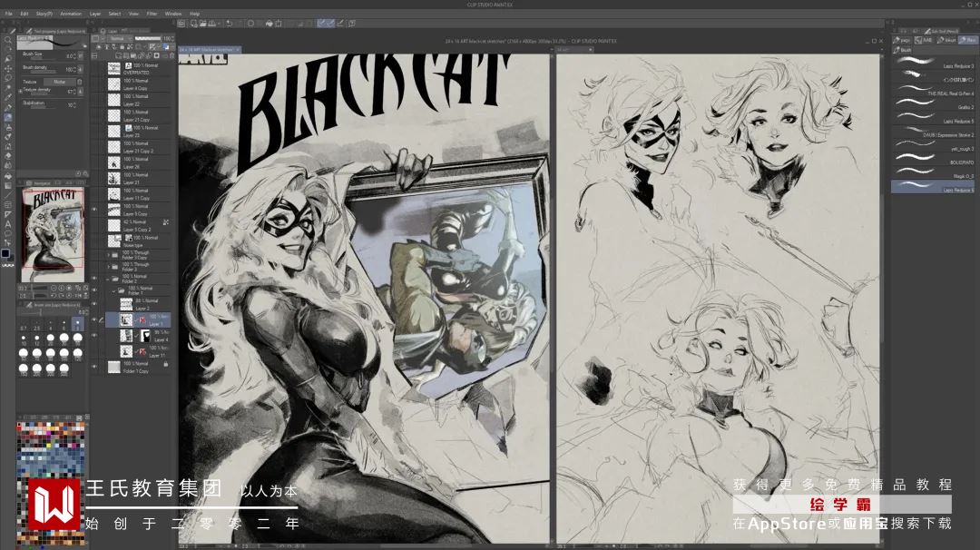
Task: Click Undo icon in command bar
Action: 229,23
